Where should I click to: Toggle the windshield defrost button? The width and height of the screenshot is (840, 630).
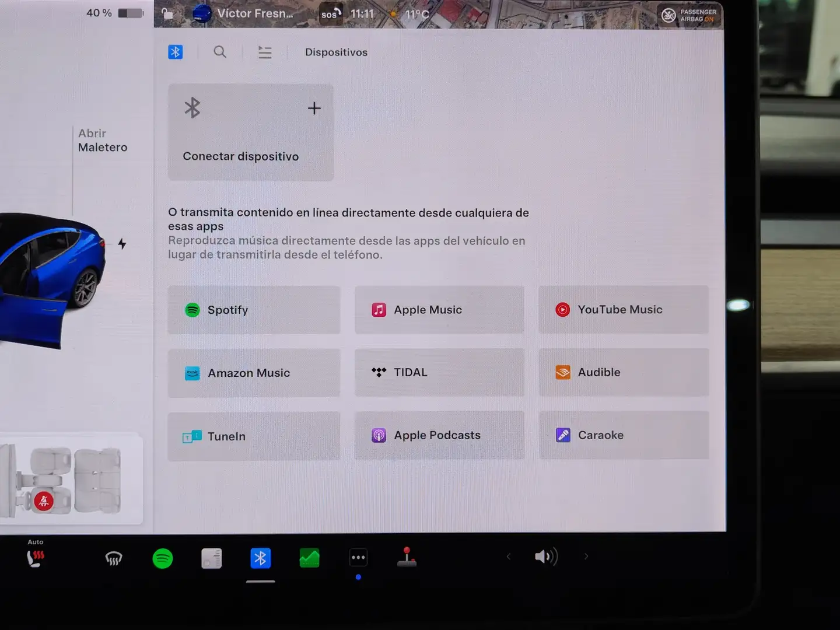click(x=113, y=559)
